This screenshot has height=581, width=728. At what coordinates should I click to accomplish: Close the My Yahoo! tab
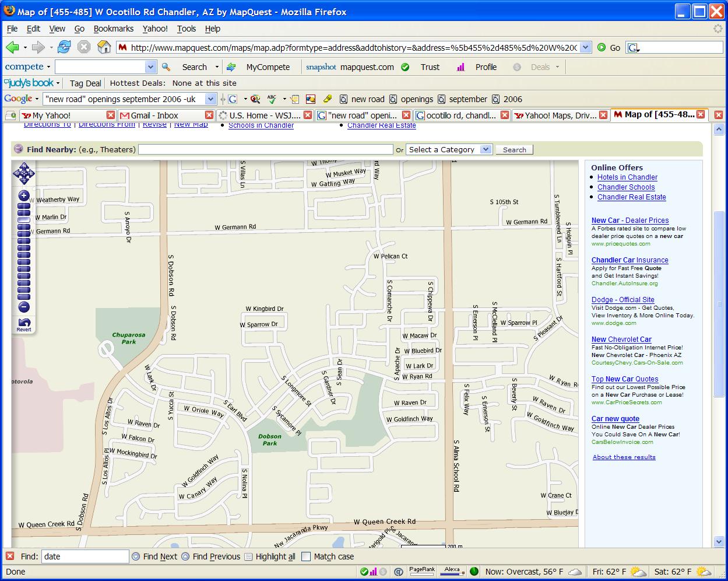coord(111,116)
